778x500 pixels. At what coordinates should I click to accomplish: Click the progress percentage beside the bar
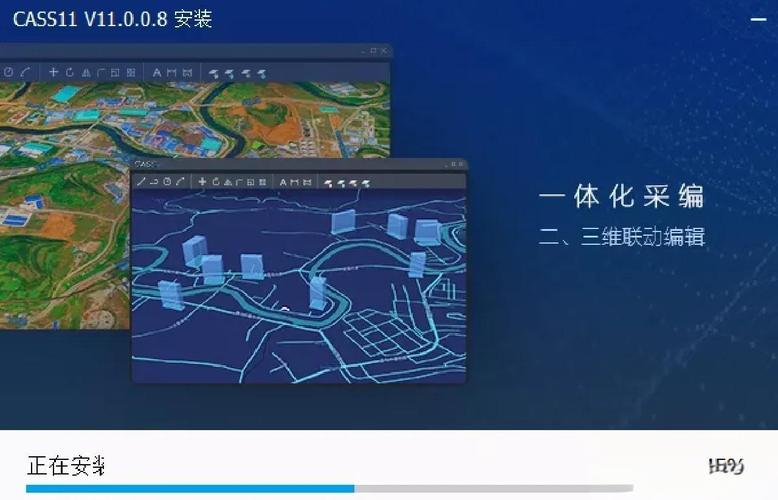726,466
